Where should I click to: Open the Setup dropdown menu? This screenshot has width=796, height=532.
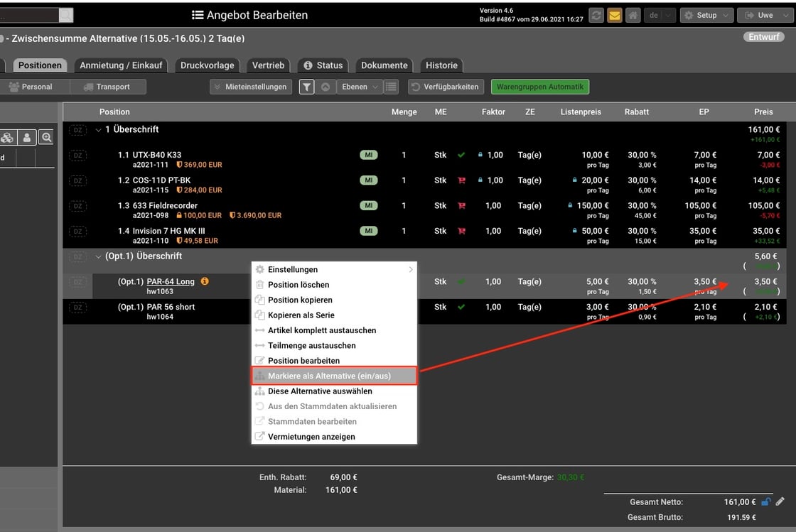pyautogui.click(x=706, y=16)
